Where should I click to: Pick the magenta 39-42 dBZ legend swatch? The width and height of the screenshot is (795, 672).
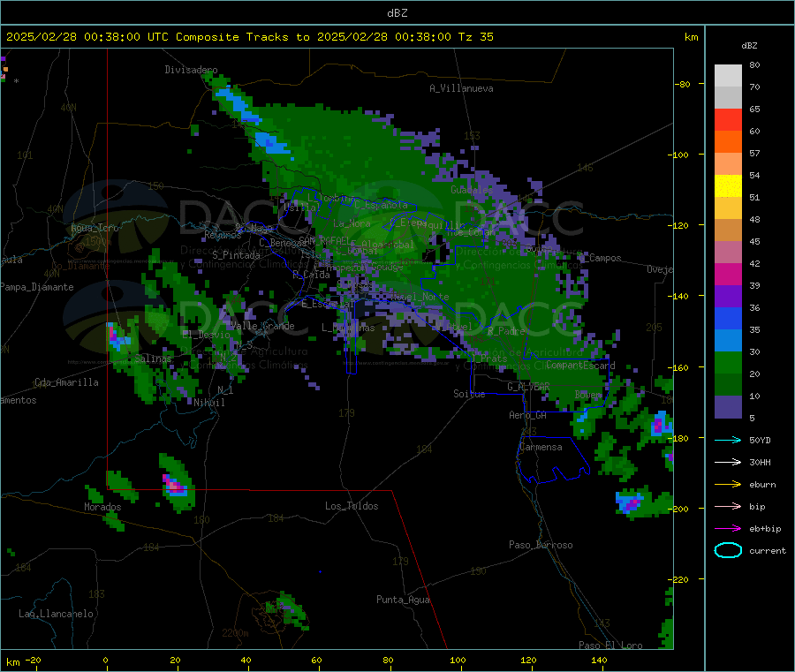[728, 274]
